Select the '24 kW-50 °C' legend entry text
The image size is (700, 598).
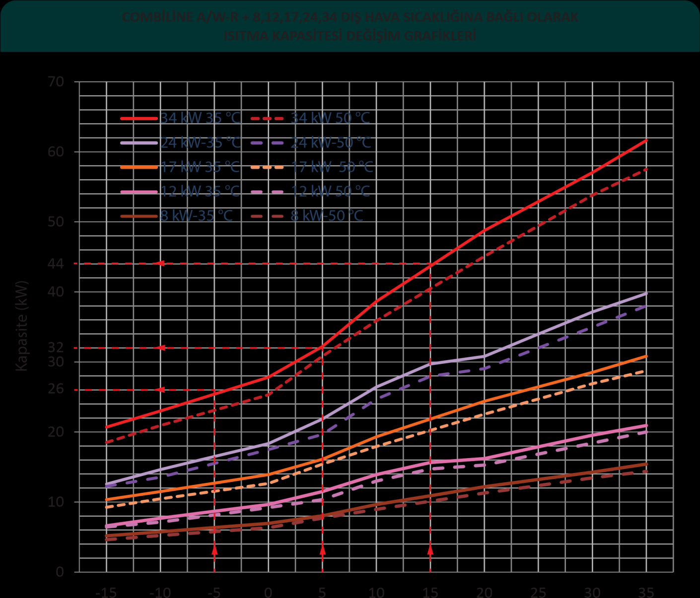point(331,142)
